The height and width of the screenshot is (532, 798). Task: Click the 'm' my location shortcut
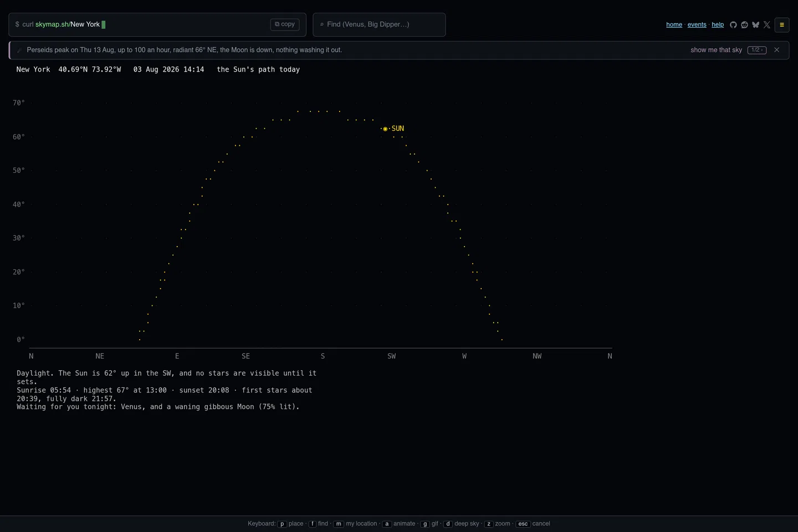(x=339, y=524)
